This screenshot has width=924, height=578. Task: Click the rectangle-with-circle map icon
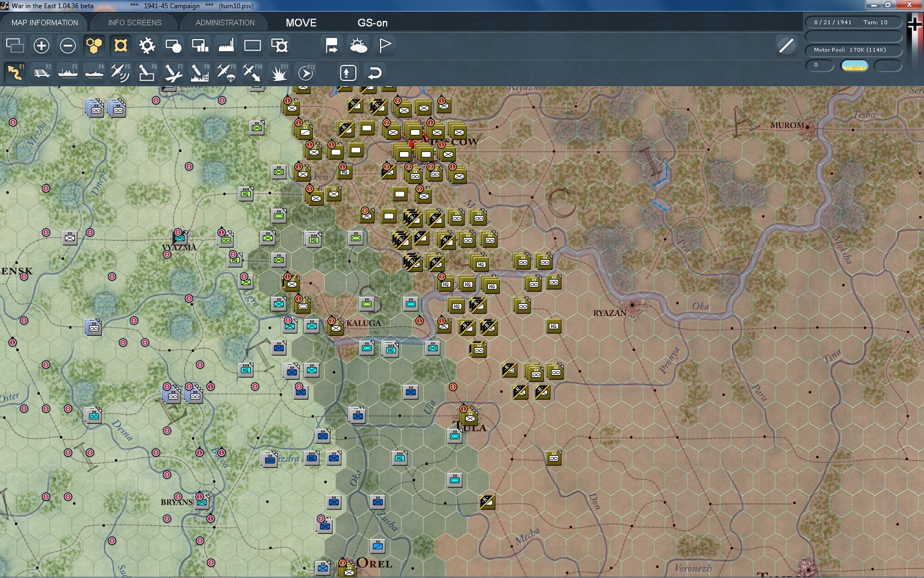point(173,45)
